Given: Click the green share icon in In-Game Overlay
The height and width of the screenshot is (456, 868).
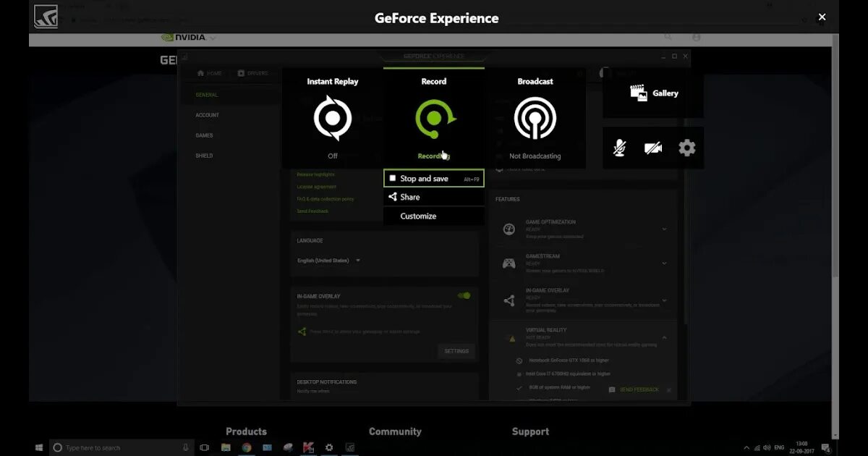Looking at the screenshot, I should (302, 332).
